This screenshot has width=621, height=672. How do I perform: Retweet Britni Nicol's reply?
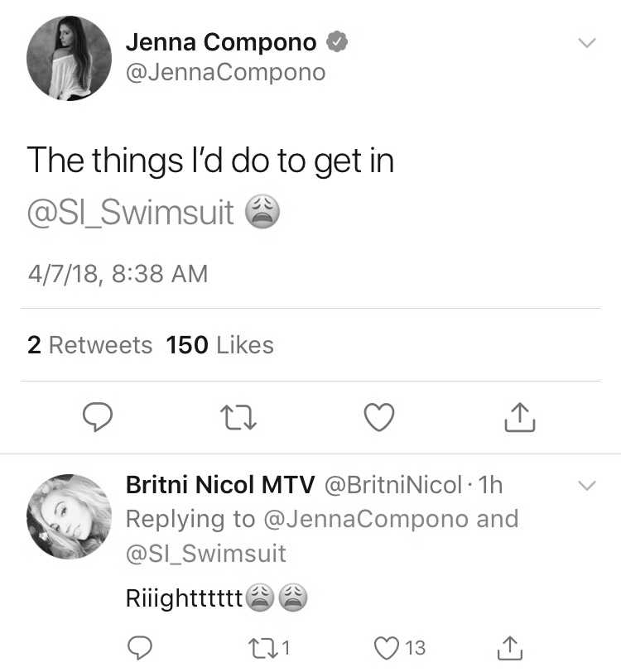point(270,647)
